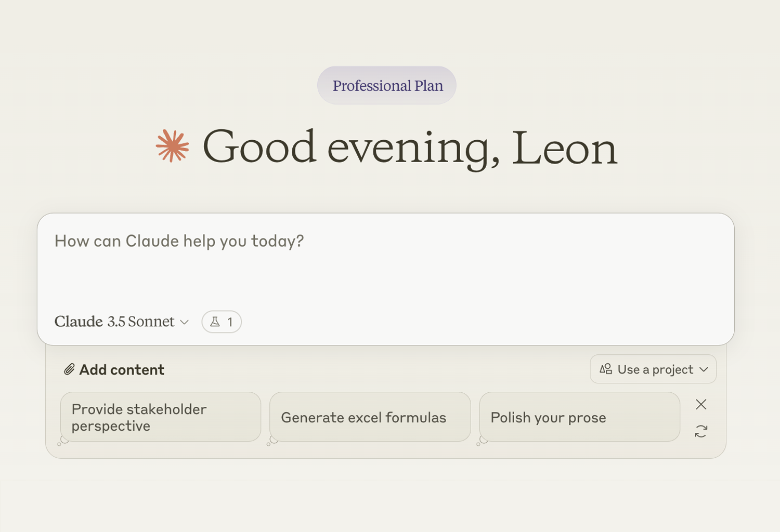Click the Claude starburst logo
Viewport: 780px width, 532px height.
click(x=172, y=146)
